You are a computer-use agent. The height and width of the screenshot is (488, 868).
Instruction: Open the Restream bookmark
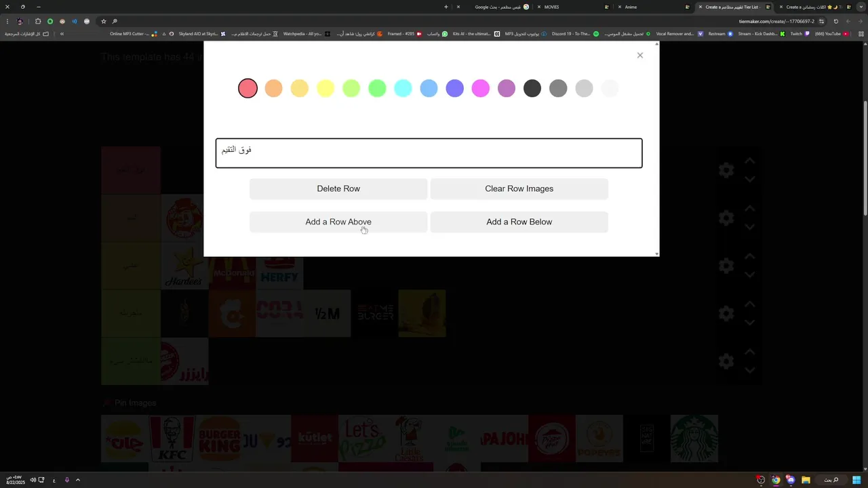coord(721,34)
